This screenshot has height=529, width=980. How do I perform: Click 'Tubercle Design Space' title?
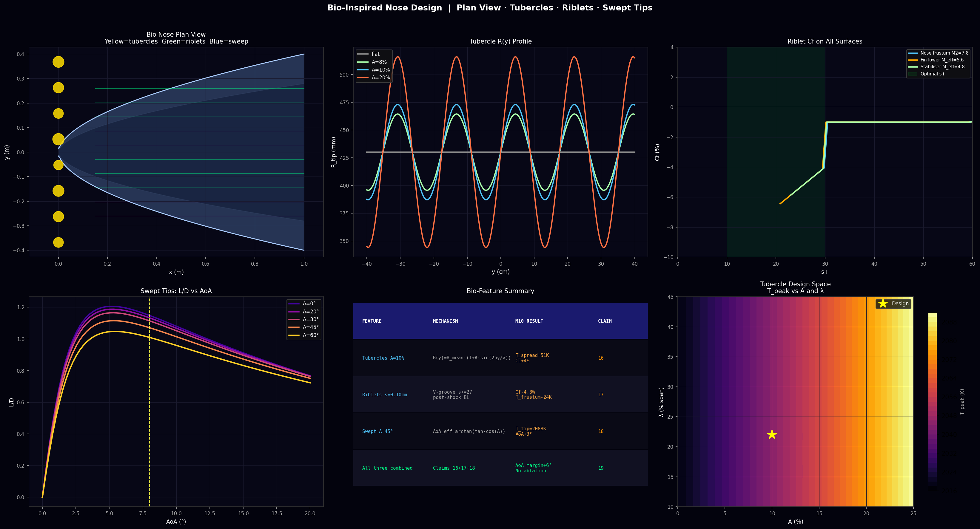[x=796, y=284]
